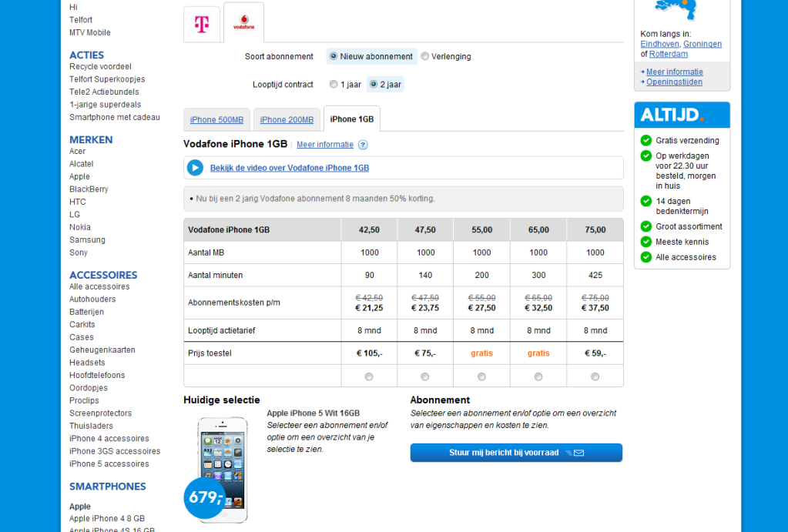This screenshot has height=532, width=788.
Task: Switch to the iPhone 200MB tab
Action: [x=287, y=119]
